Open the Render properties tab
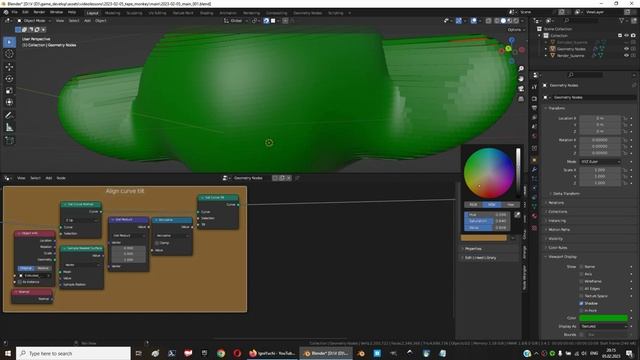Image resolution: width=640 pixels, height=360 pixels. 534,98
